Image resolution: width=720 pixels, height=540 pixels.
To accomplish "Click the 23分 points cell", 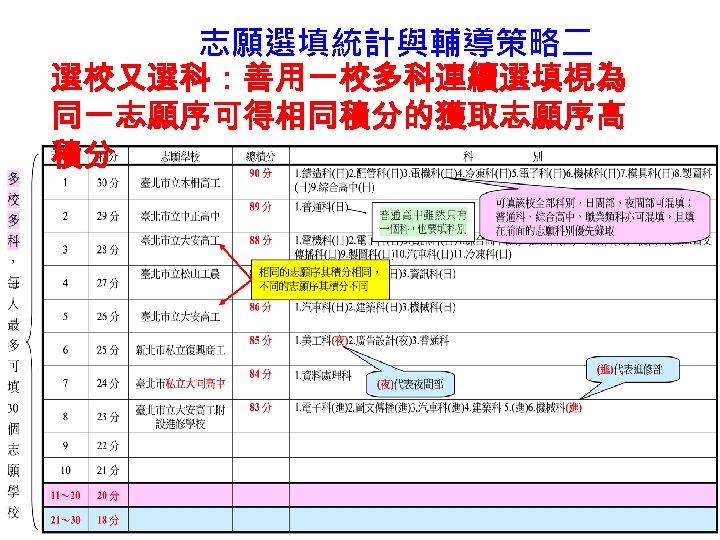I will click(x=108, y=416).
